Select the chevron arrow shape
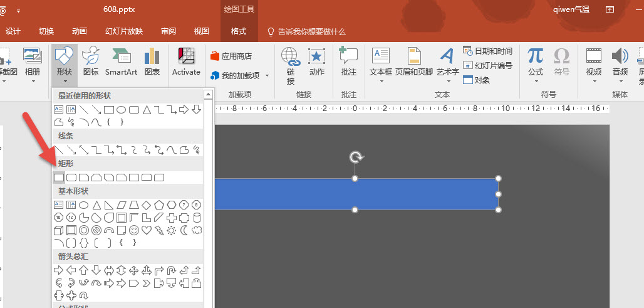Image resolution: width=644 pixels, height=308 pixels. click(147, 283)
